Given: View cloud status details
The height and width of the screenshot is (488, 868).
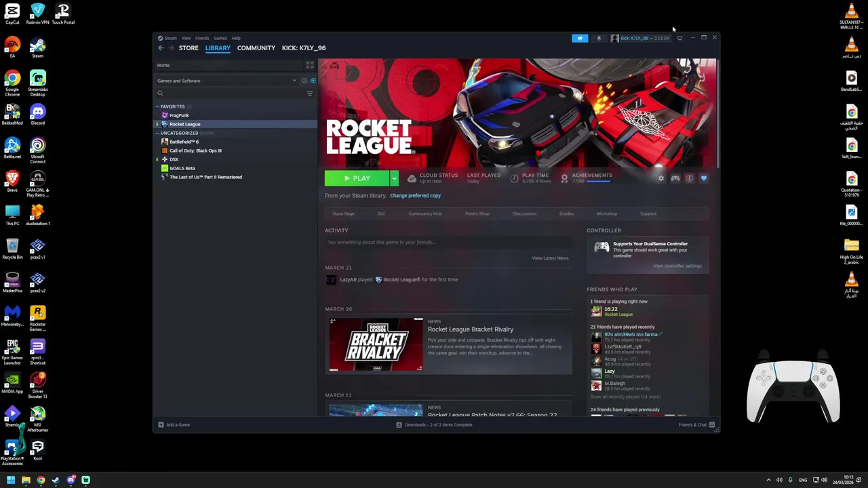Looking at the screenshot, I should click(433, 178).
